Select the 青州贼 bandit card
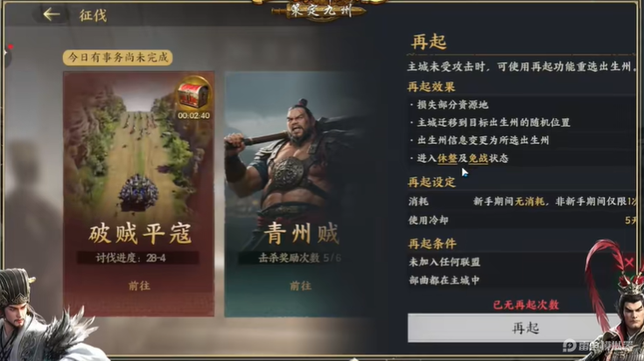Image resolution: width=644 pixels, height=361 pixels. (x=297, y=194)
